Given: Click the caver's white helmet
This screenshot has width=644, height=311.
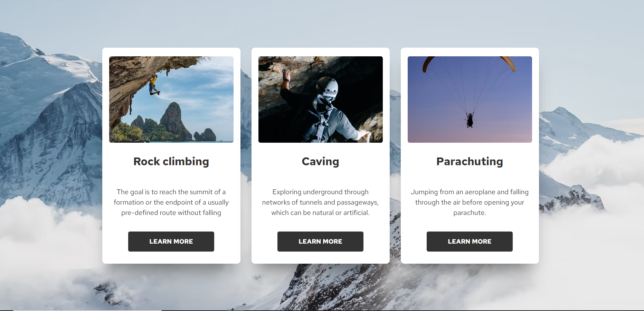Looking at the screenshot, I should (x=327, y=86).
